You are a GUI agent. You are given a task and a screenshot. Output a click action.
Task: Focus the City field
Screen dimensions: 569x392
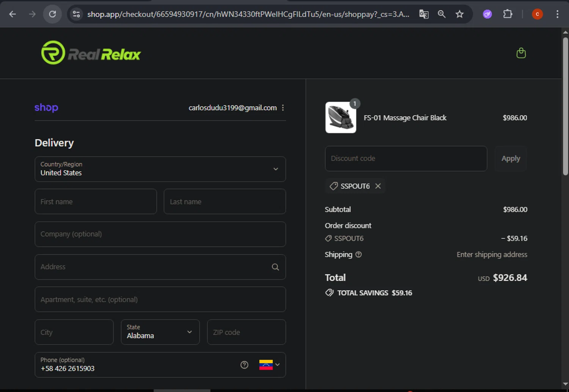tap(74, 332)
